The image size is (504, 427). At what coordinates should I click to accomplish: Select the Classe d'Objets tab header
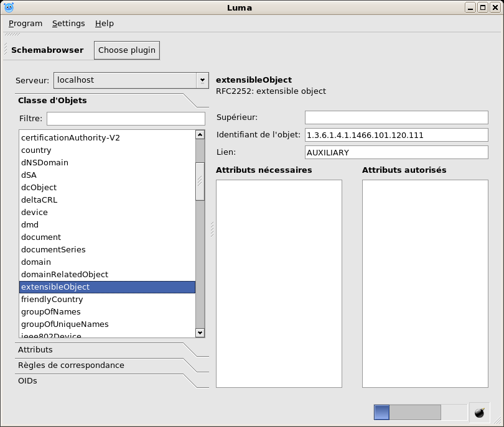tap(52, 101)
